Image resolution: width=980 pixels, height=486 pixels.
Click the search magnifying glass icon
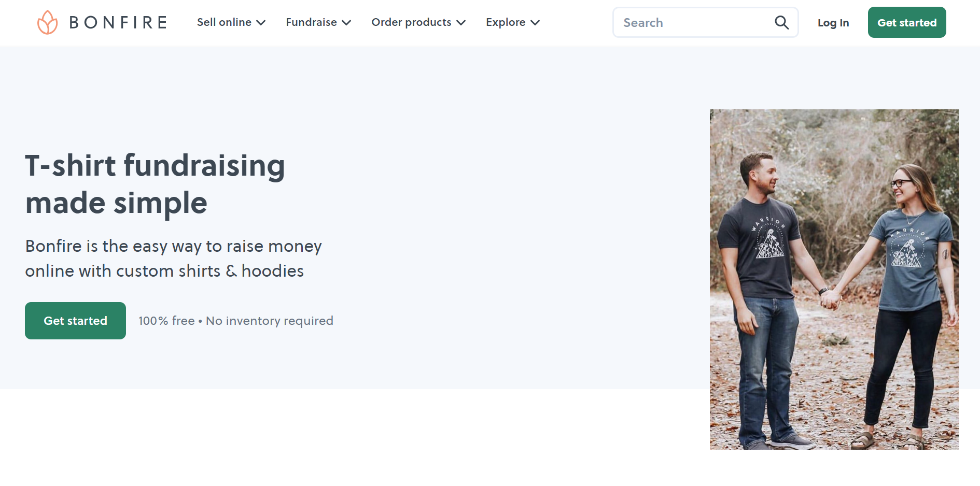click(x=781, y=22)
